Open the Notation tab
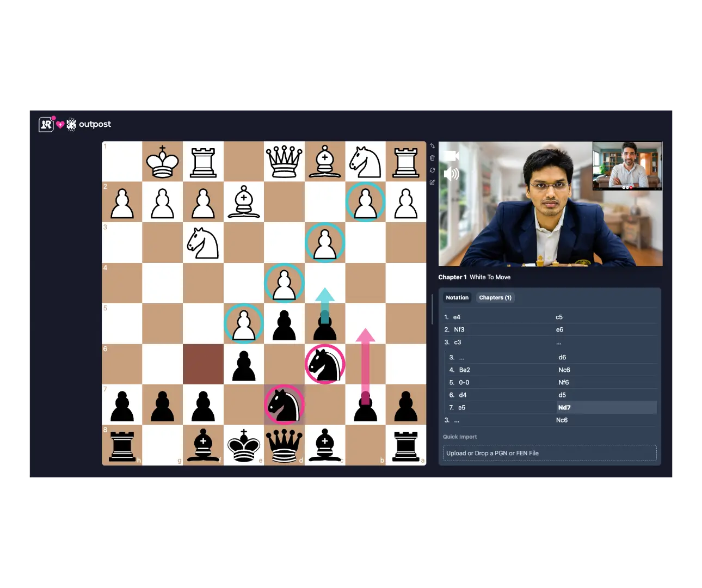702x588 pixels. point(457,297)
